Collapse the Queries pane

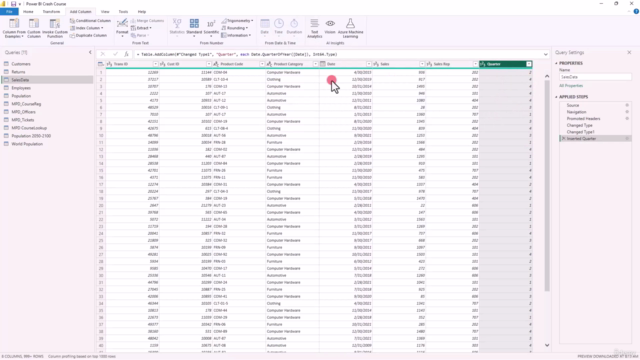90,52
